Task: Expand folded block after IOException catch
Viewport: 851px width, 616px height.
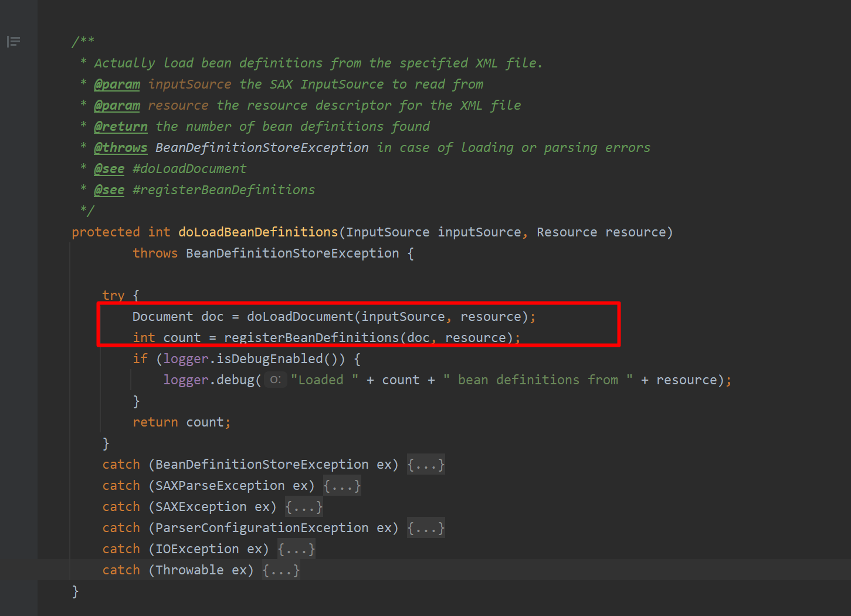Action: coord(296,549)
